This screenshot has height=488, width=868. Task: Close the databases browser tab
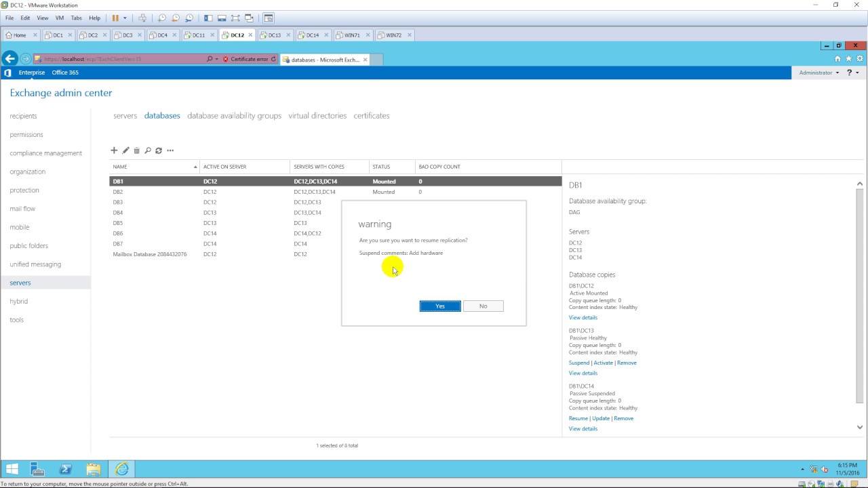pos(366,59)
